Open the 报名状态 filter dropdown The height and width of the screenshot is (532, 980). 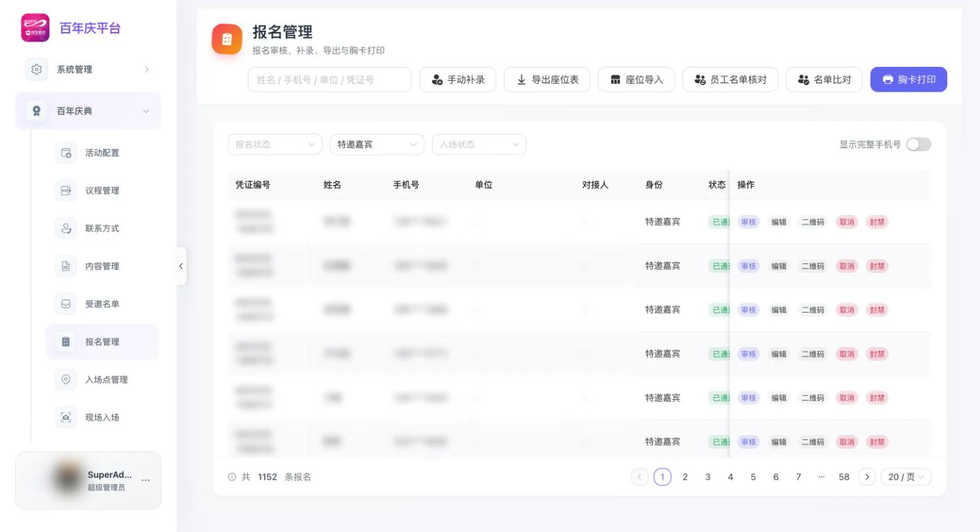pos(275,145)
